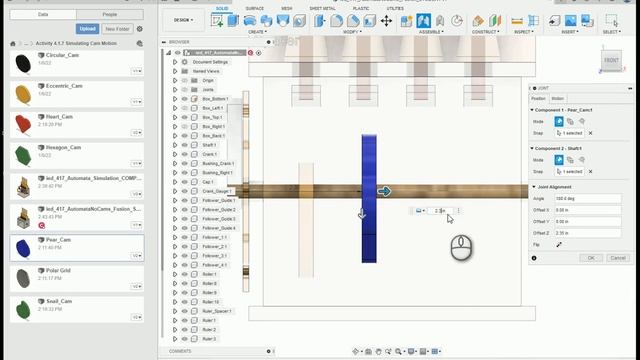Expand Bushing_Crank:1 node
Screen dimensions: 640x360
(175, 163)
